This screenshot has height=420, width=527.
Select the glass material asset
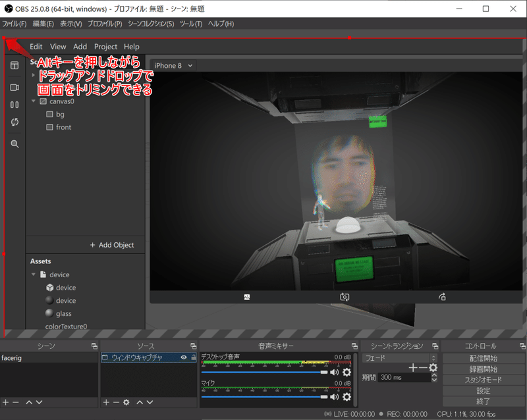pyautogui.click(x=63, y=313)
